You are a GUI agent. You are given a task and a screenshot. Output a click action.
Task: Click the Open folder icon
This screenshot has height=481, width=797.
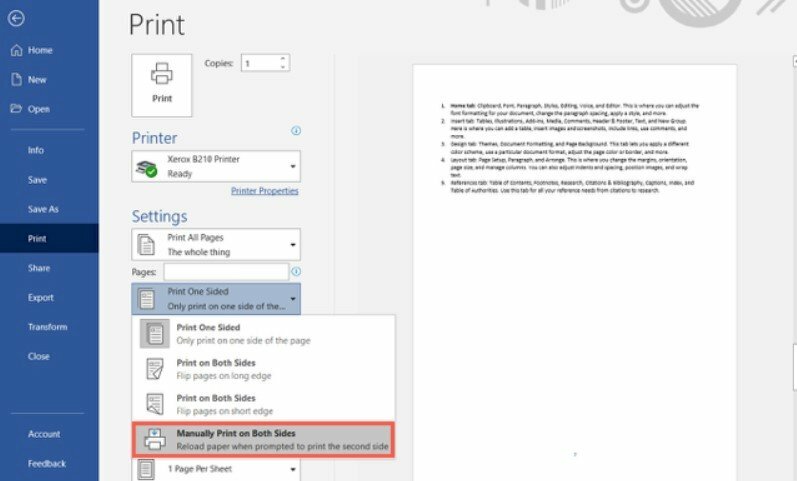[x=16, y=109]
